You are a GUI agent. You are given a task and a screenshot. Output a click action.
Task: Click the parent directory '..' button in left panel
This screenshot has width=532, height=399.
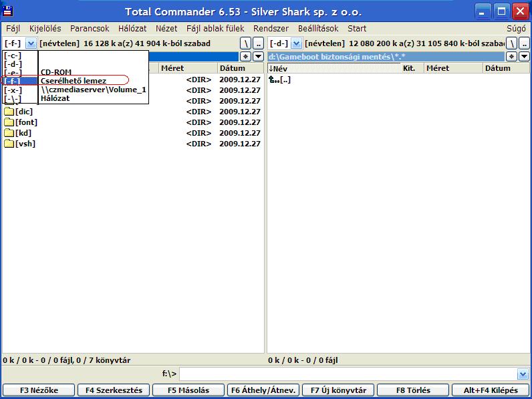[x=258, y=43]
